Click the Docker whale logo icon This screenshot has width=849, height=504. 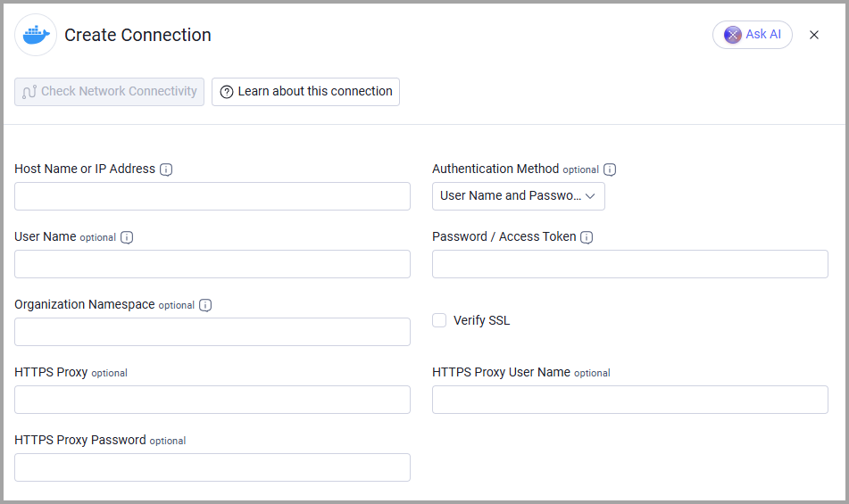[x=36, y=35]
